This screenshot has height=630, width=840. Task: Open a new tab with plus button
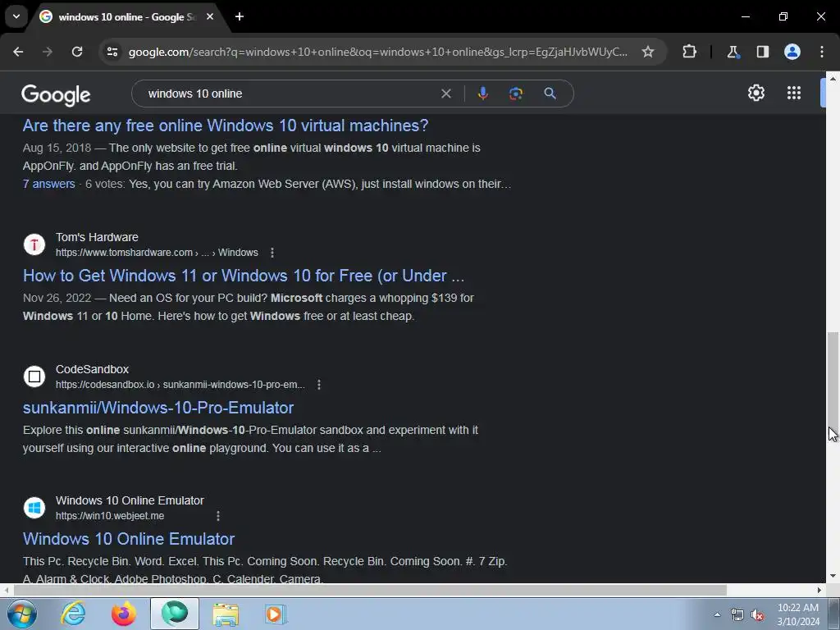[240, 16]
